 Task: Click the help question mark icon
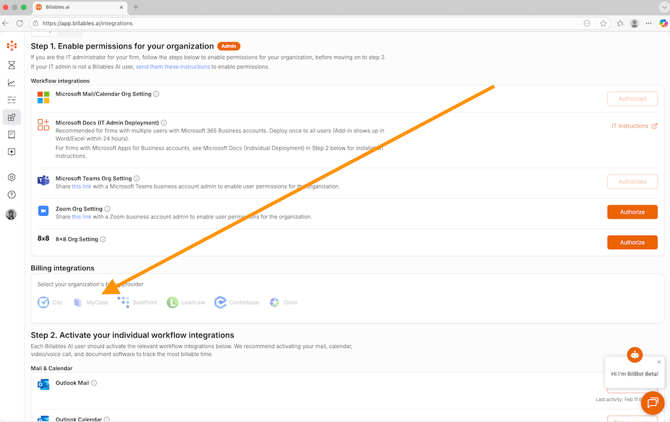(x=12, y=195)
